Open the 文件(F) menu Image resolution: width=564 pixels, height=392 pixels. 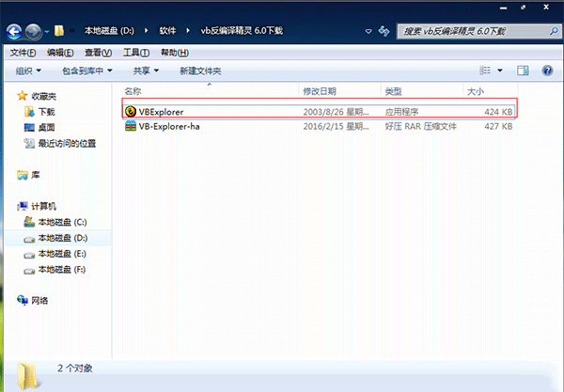pyautogui.click(x=22, y=52)
